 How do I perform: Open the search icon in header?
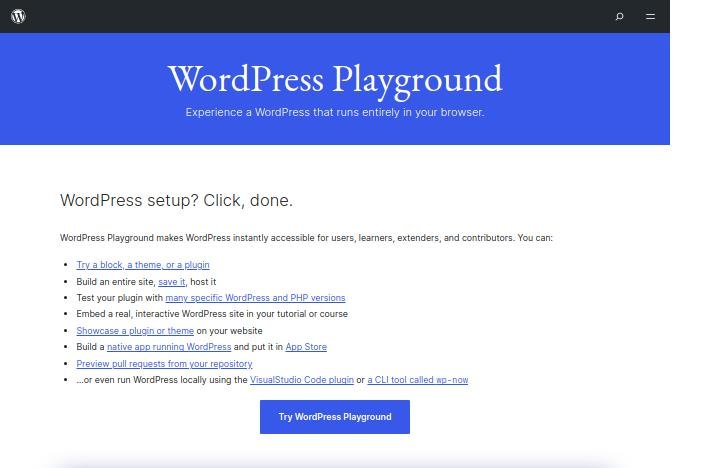(x=620, y=17)
